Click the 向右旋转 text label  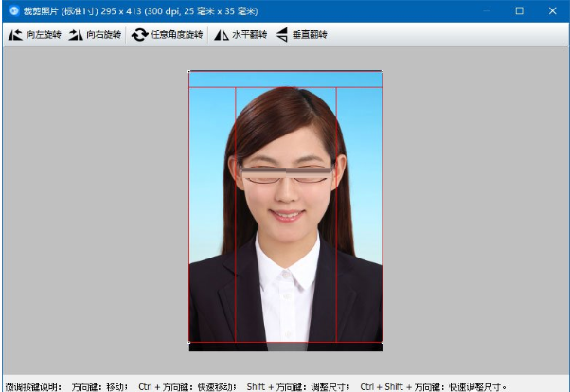pyautogui.click(x=103, y=34)
